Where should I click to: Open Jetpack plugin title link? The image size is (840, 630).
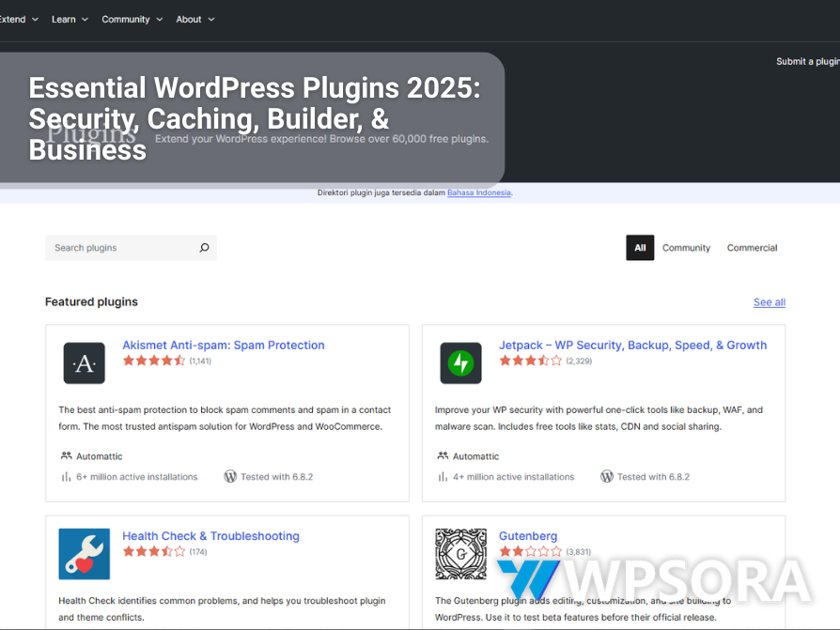pos(632,346)
